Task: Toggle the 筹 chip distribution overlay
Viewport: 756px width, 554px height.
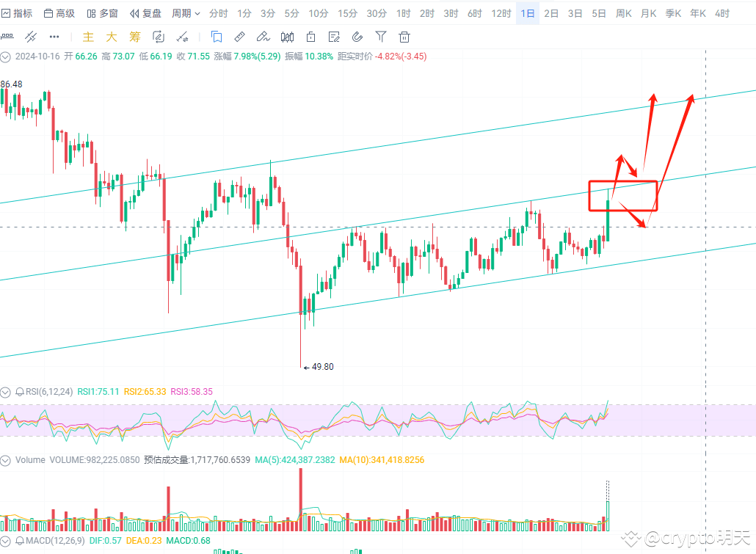Action: (x=134, y=37)
